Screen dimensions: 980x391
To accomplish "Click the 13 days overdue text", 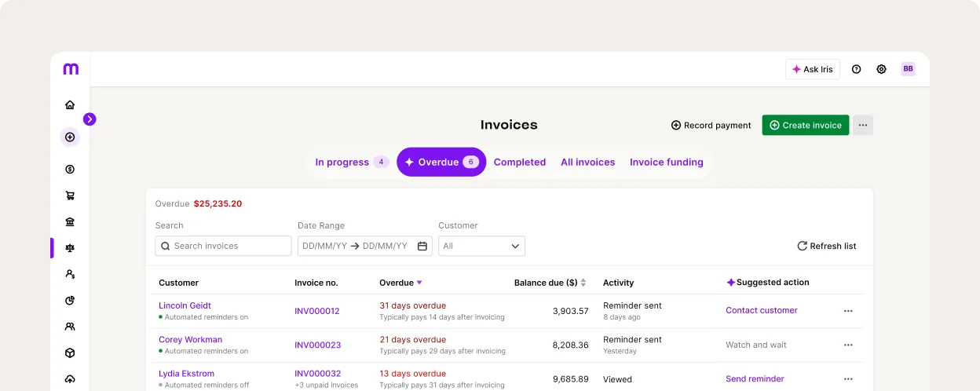I will coord(412,374).
